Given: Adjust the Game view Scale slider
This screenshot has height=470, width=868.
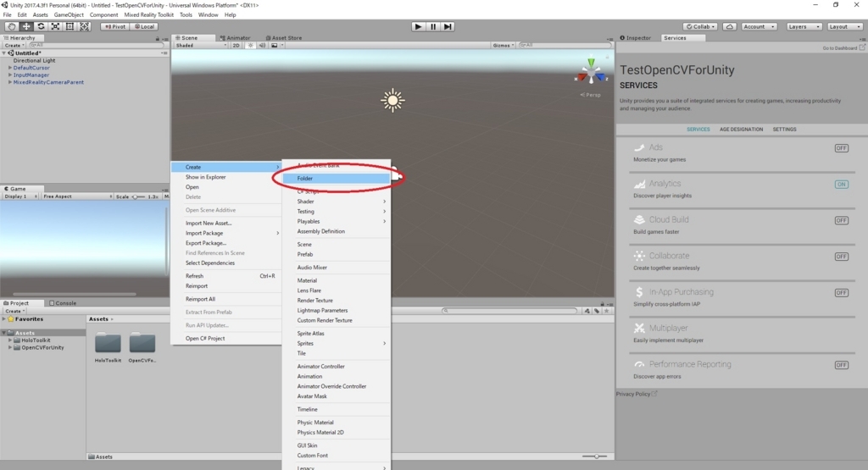Looking at the screenshot, I should tap(137, 196).
